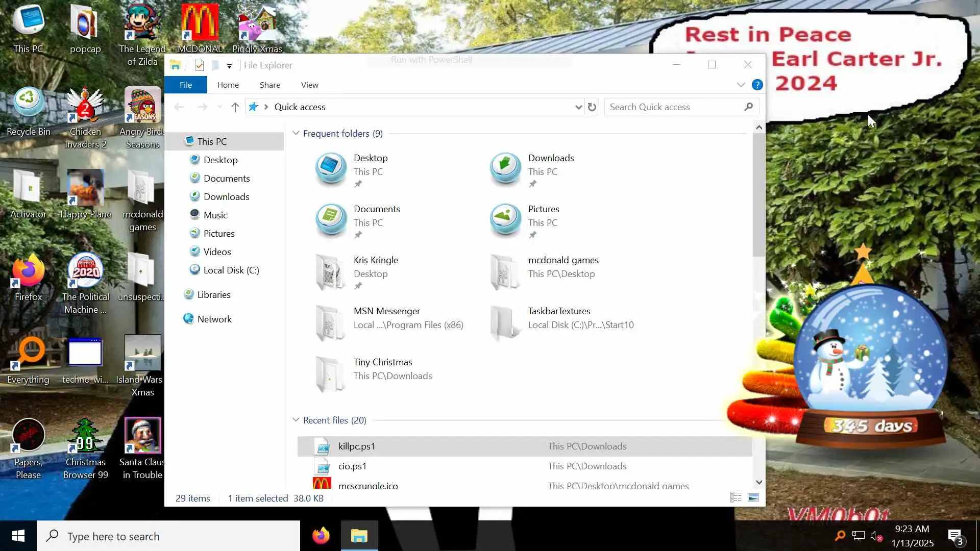Open the Kris Kringle folder icon
980x551 pixels.
pyautogui.click(x=330, y=271)
